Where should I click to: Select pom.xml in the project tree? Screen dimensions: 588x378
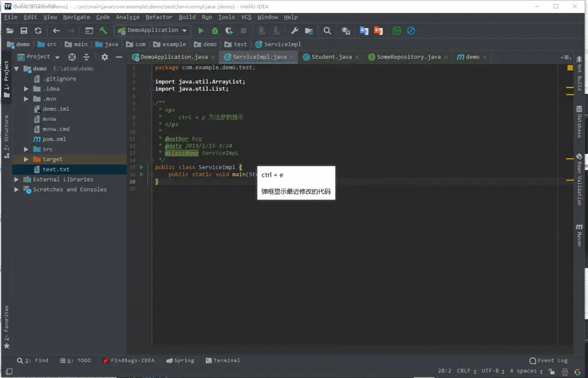pyautogui.click(x=54, y=139)
